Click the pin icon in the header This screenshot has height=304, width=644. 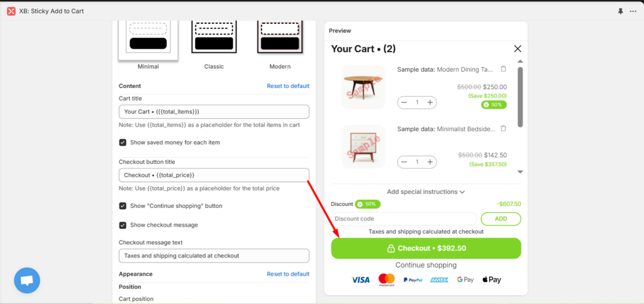tap(621, 11)
